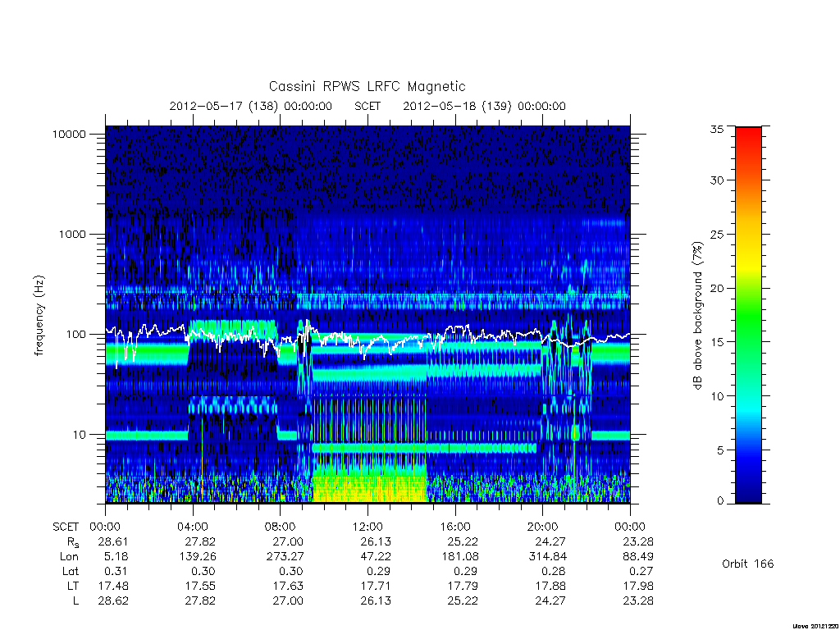
Task: Click the 12:00 time axis label
Action: pyautogui.click(x=368, y=527)
